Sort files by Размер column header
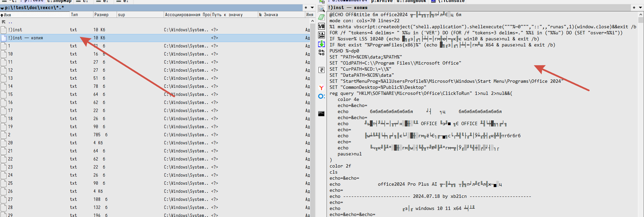Screen dimensions: 644x217 click(102, 15)
